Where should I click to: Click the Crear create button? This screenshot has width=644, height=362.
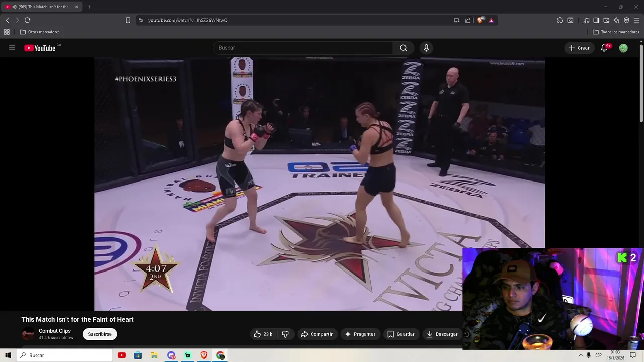[579, 48]
